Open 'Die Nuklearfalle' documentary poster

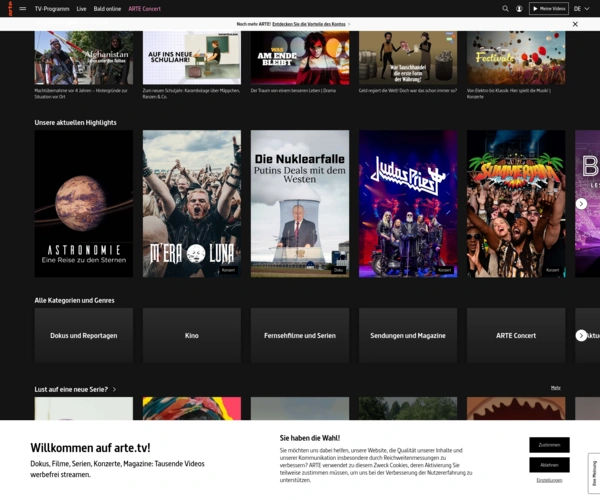[299, 203]
